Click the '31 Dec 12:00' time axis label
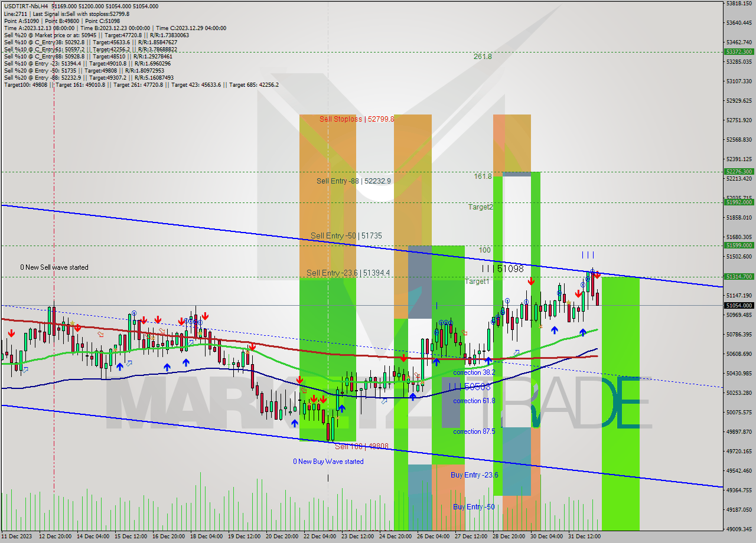 point(585,537)
